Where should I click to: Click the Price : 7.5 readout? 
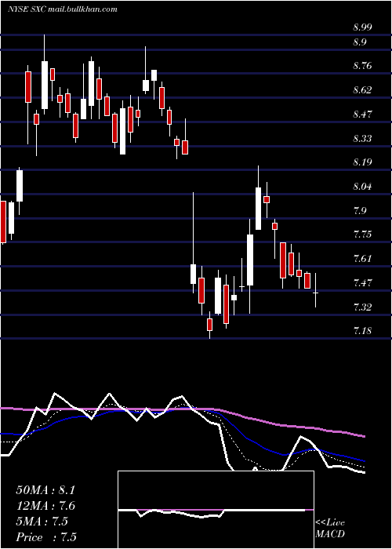click(46, 536)
